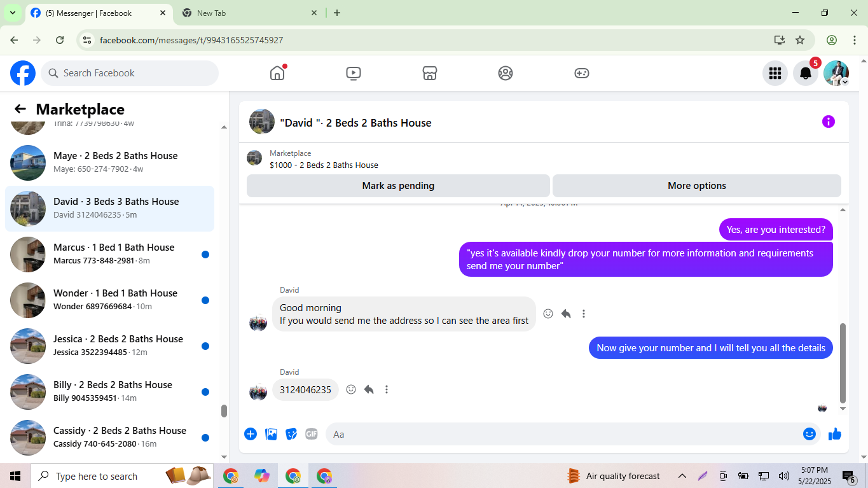Screen dimensions: 868x488
Task: Bookmark this page with the star icon
Action: 800,40
